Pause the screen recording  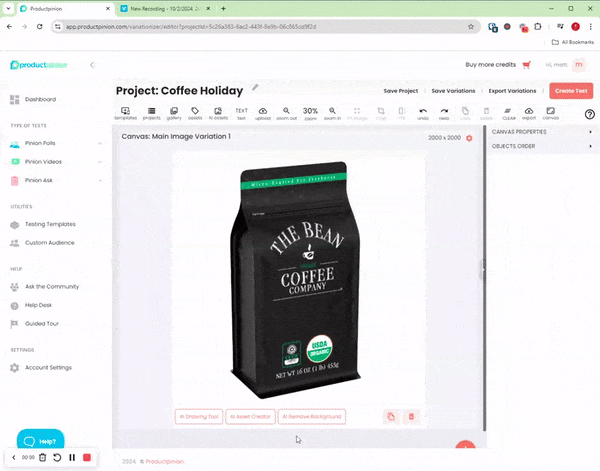point(72,457)
